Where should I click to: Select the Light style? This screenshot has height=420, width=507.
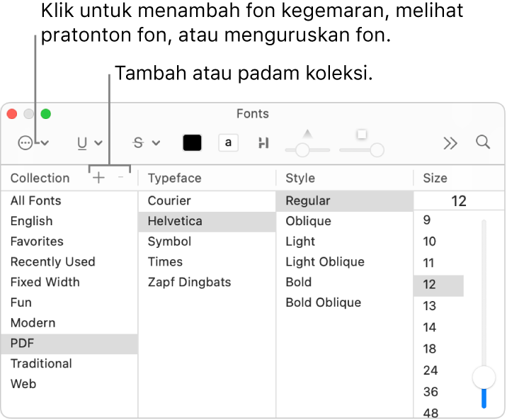[x=345, y=242]
